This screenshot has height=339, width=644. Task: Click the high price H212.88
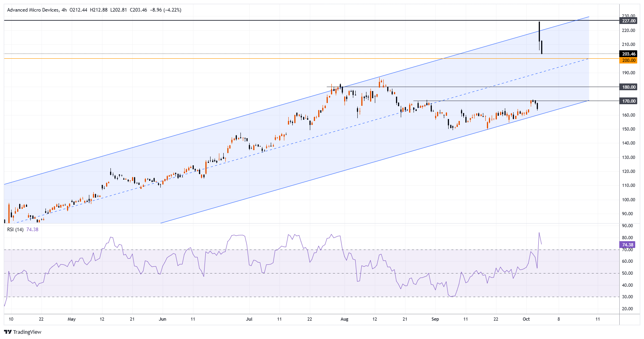coord(99,10)
